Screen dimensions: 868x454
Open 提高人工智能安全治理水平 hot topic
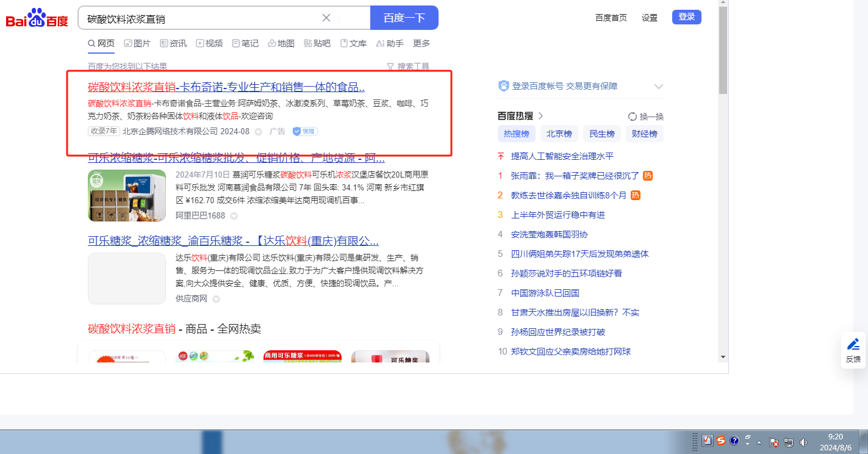click(x=562, y=156)
